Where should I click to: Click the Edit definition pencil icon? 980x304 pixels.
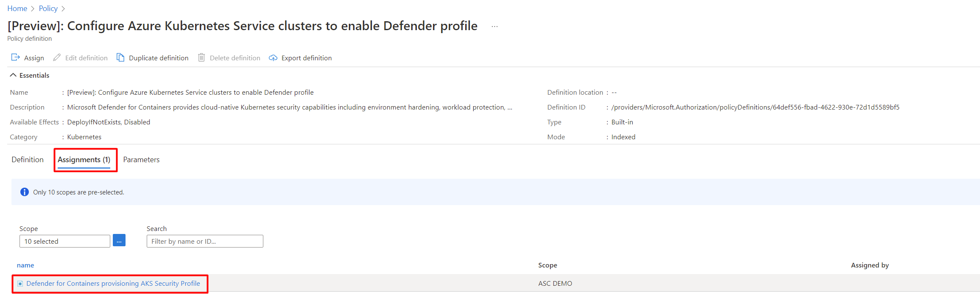click(x=57, y=57)
